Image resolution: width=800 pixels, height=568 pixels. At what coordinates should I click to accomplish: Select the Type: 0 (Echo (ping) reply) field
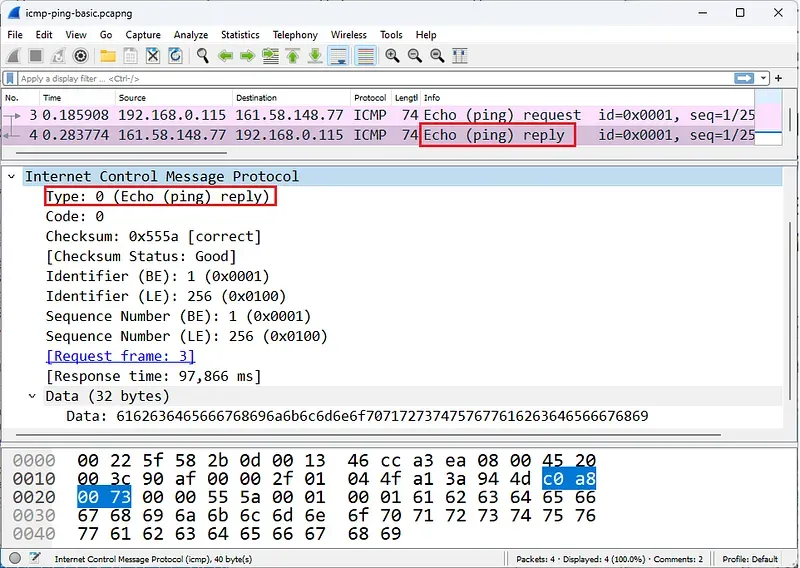(158, 196)
